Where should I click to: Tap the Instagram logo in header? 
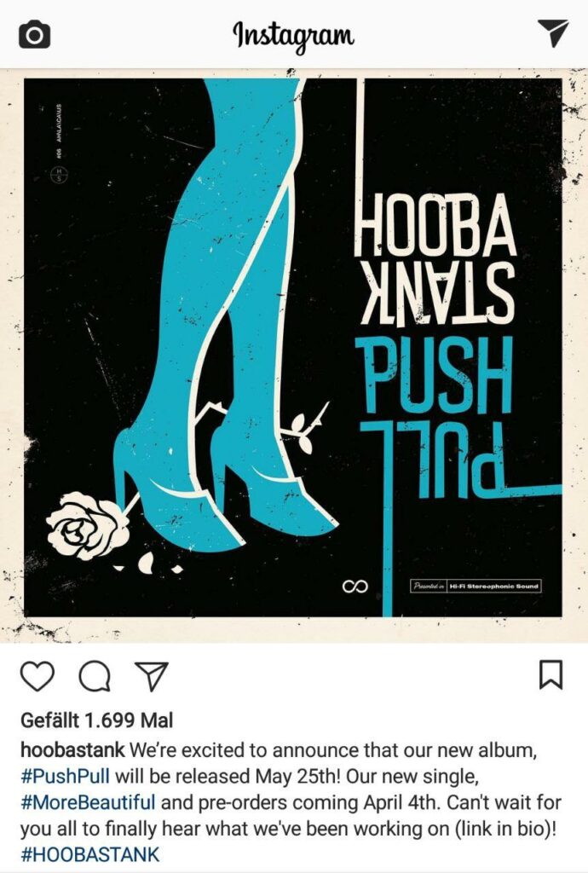[x=293, y=36]
